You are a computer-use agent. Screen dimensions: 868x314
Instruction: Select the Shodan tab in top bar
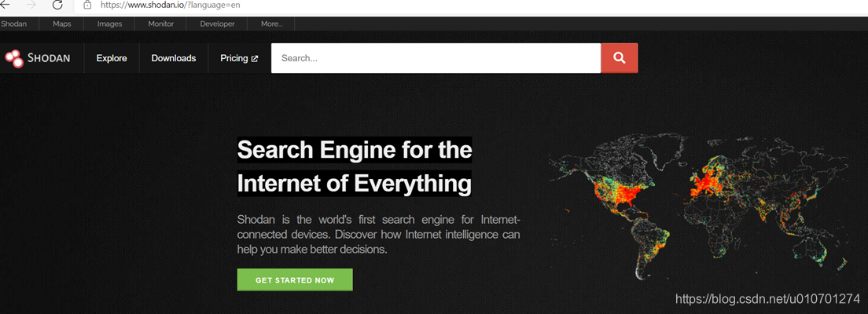(x=14, y=24)
